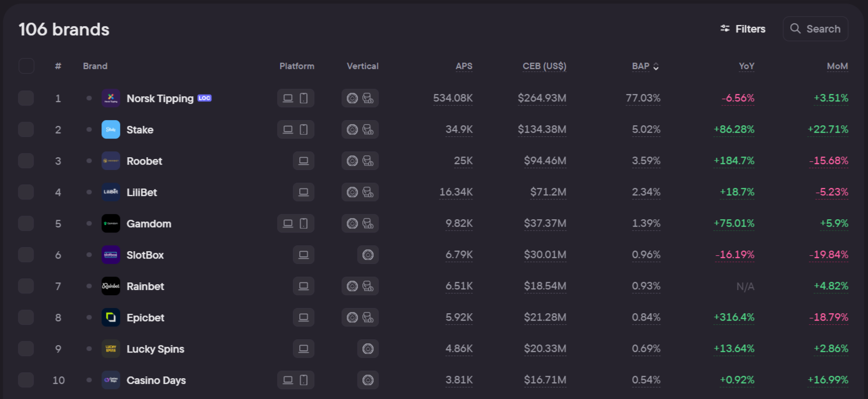Click the APS column header

pos(464,66)
